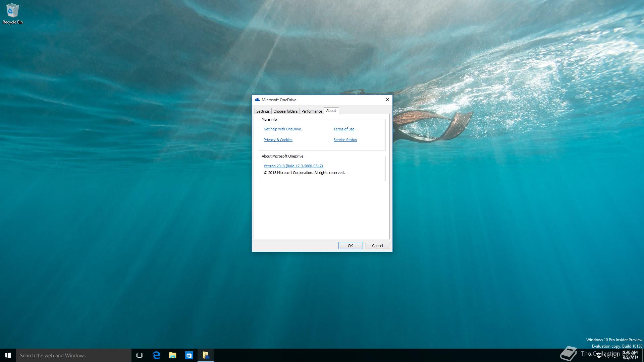Close the Microsoft OneDrive dialog

tap(387, 100)
